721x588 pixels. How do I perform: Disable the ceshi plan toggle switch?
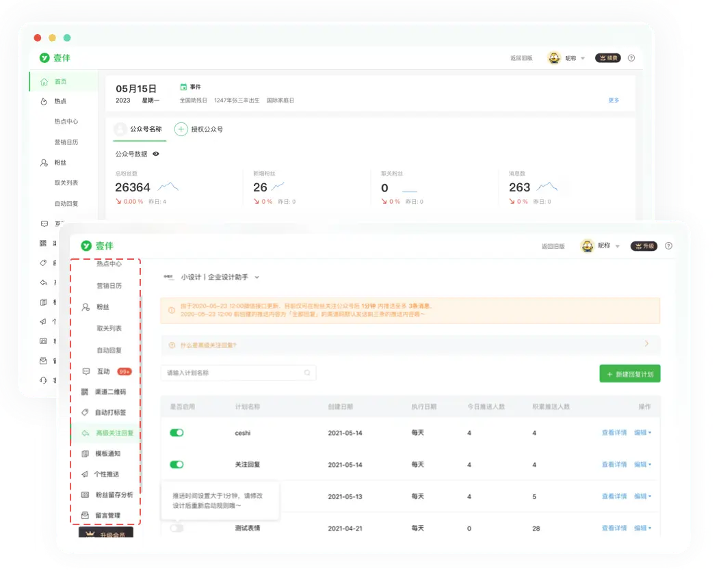pyautogui.click(x=176, y=433)
